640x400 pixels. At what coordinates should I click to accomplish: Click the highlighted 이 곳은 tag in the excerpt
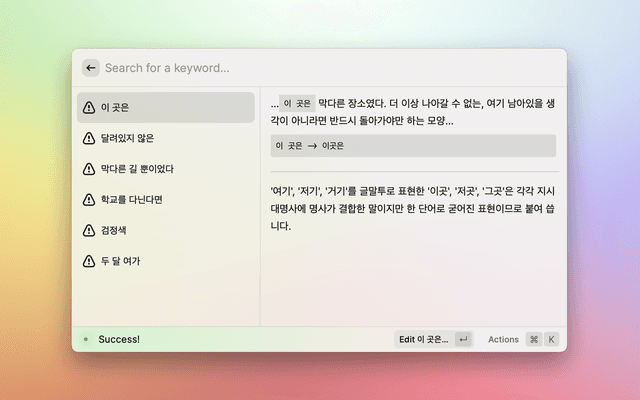(297, 103)
